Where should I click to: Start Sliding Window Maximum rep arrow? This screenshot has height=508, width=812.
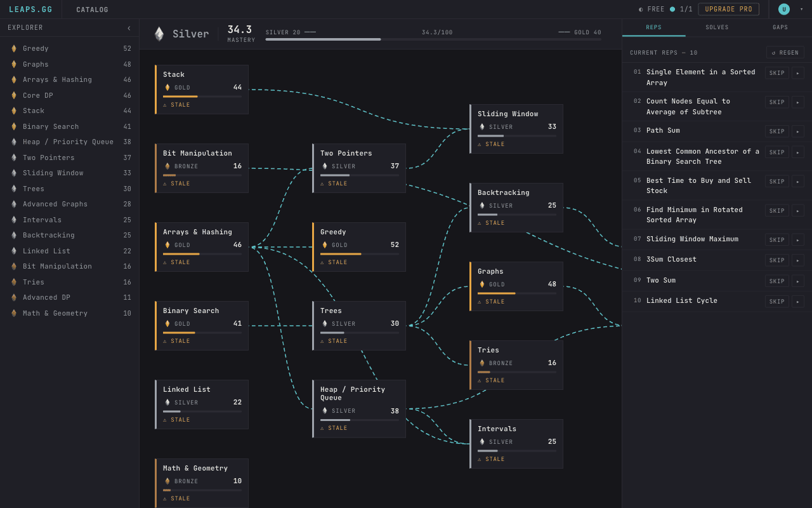coord(798,239)
